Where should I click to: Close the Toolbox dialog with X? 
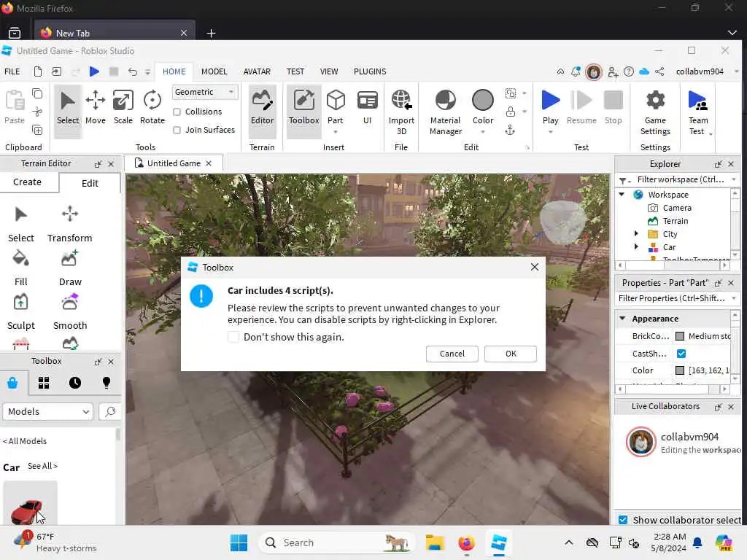(x=535, y=267)
